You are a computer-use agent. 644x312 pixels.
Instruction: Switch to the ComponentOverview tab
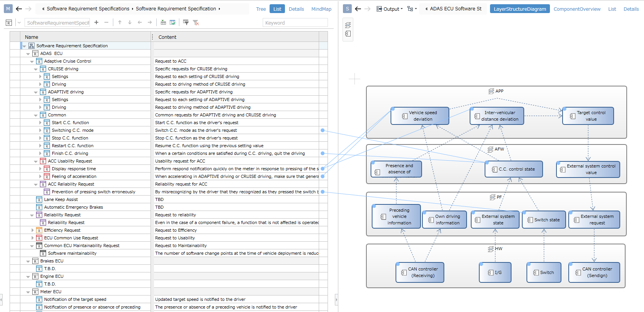577,9
